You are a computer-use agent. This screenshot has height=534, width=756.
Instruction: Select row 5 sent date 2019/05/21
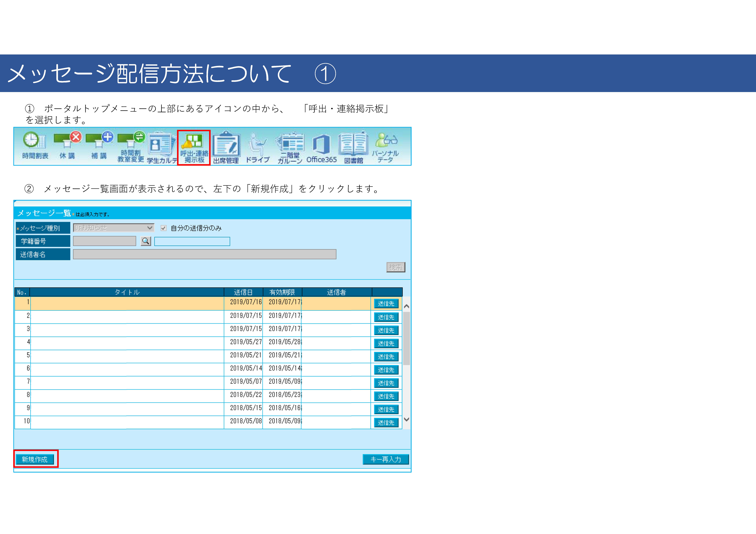246,355
